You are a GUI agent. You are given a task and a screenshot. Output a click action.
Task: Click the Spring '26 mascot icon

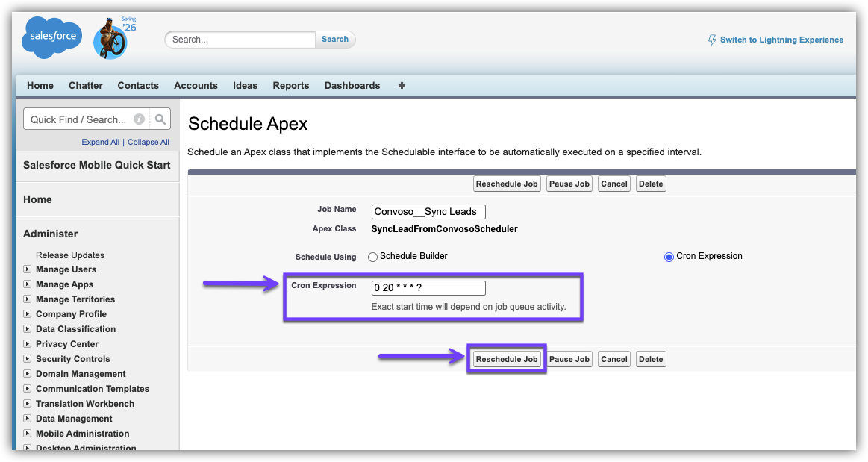tap(110, 40)
